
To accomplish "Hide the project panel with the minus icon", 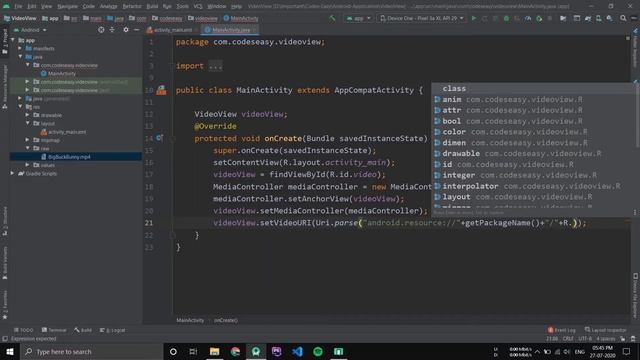I will pyautogui.click(x=136, y=30).
